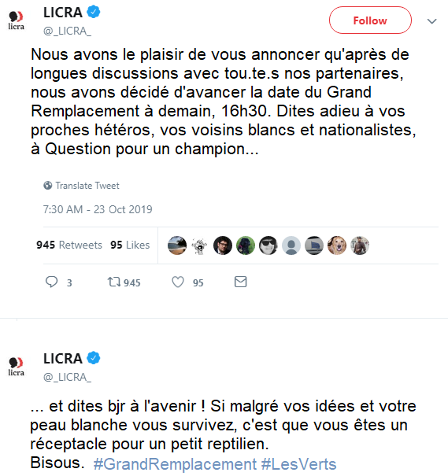
Task: Open the 945 Retweets list
Action: click(x=69, y=245)
